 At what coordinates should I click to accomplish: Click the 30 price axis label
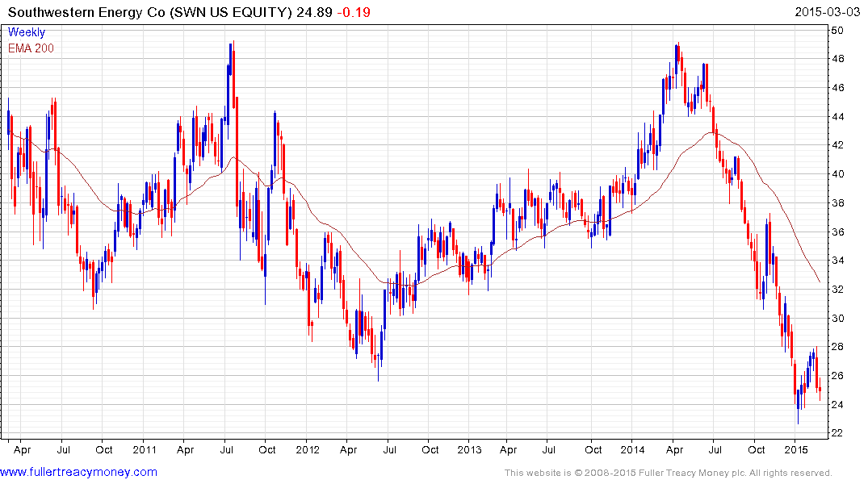[837, 318]
